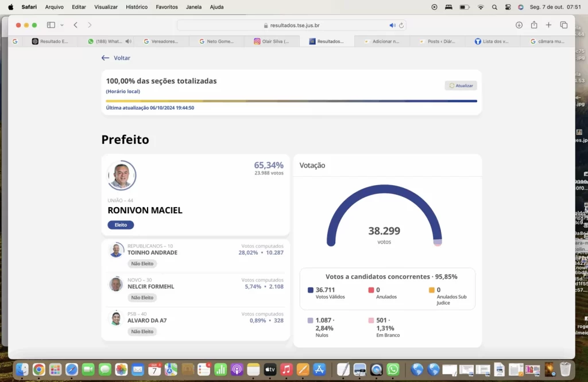
Task: Open Downloads from the Safari toolbar
Action: click(519, 25)
